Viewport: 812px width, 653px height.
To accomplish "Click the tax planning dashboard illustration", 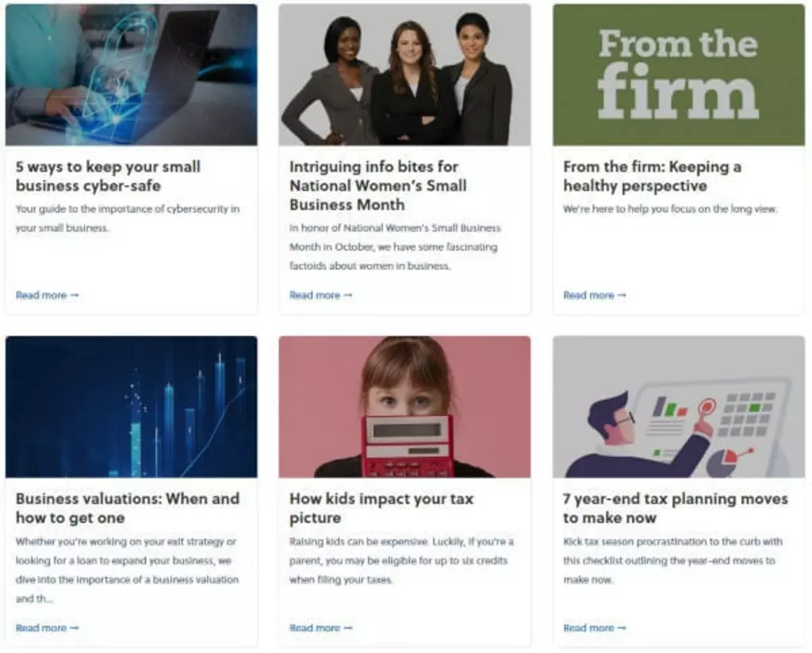I will (x=679, y=407).
